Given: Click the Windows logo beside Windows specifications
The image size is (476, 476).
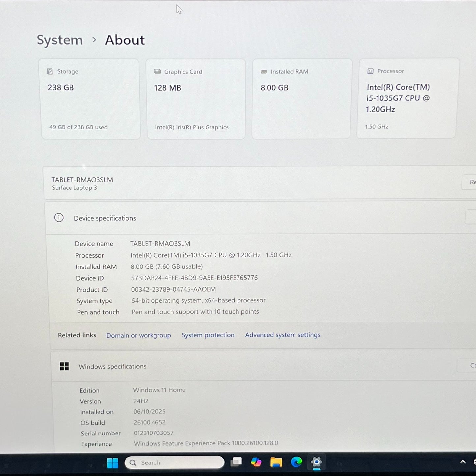Looking at the screenshot, I should pos(65,366).
